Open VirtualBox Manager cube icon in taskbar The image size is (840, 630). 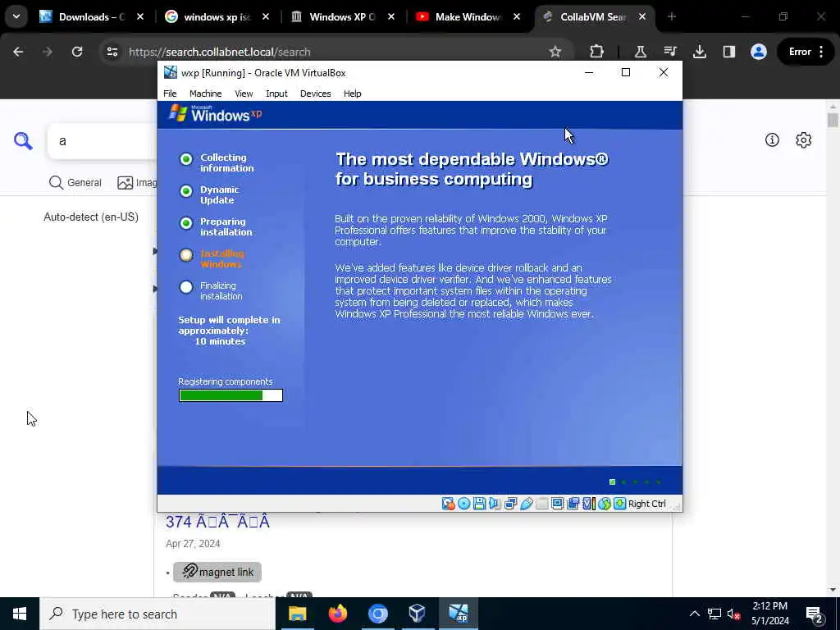tap(418, 614)
